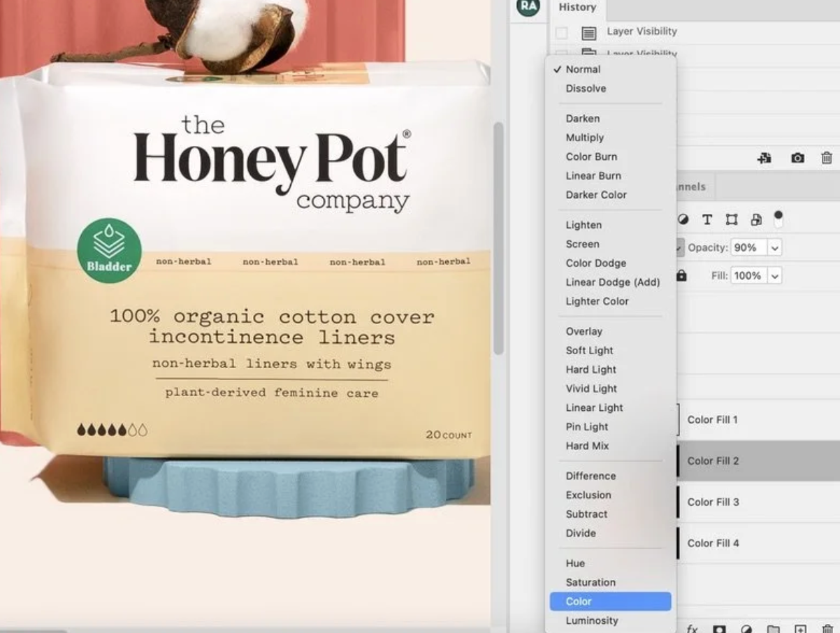Image resolution: width=840 pixels, height=633 pixels.
Task: Add a layer style using fx icon
Action: 692,629
